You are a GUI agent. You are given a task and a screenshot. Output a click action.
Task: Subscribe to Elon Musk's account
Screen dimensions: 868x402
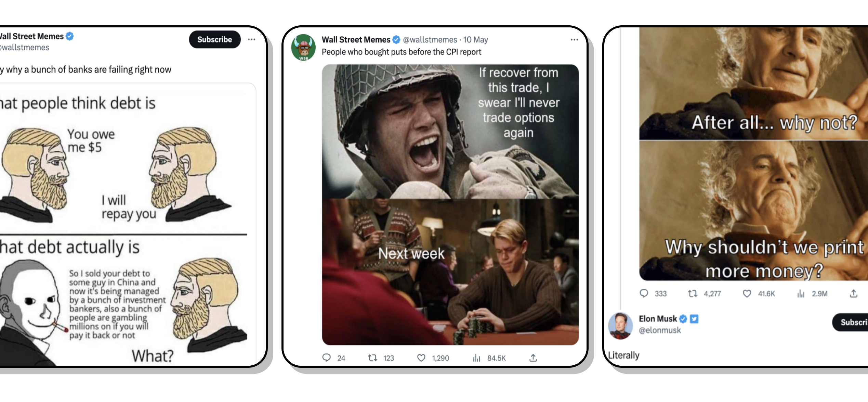[x=852, y=322]
